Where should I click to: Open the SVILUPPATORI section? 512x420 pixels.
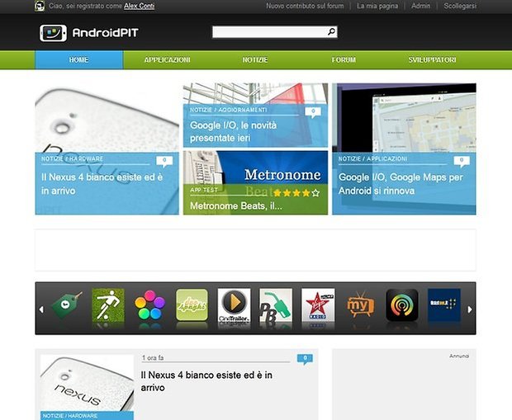pos(432,60)
